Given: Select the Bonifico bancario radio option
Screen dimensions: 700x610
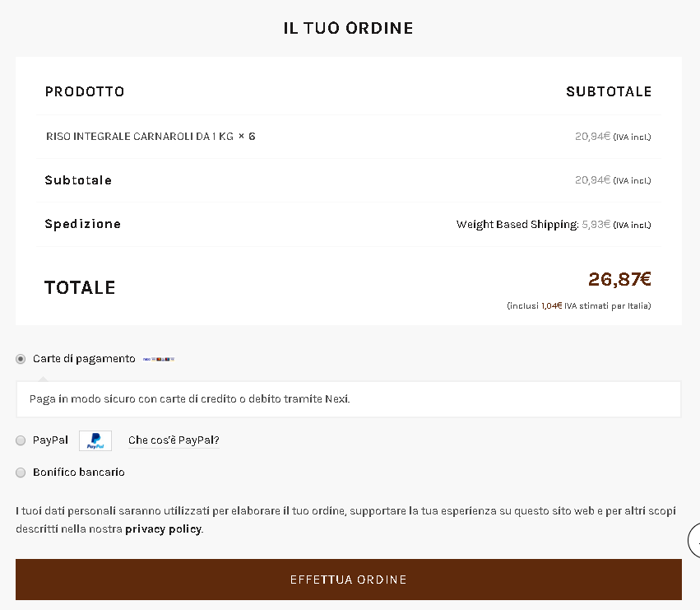Looking at the screenshot, I should (21, 473).
